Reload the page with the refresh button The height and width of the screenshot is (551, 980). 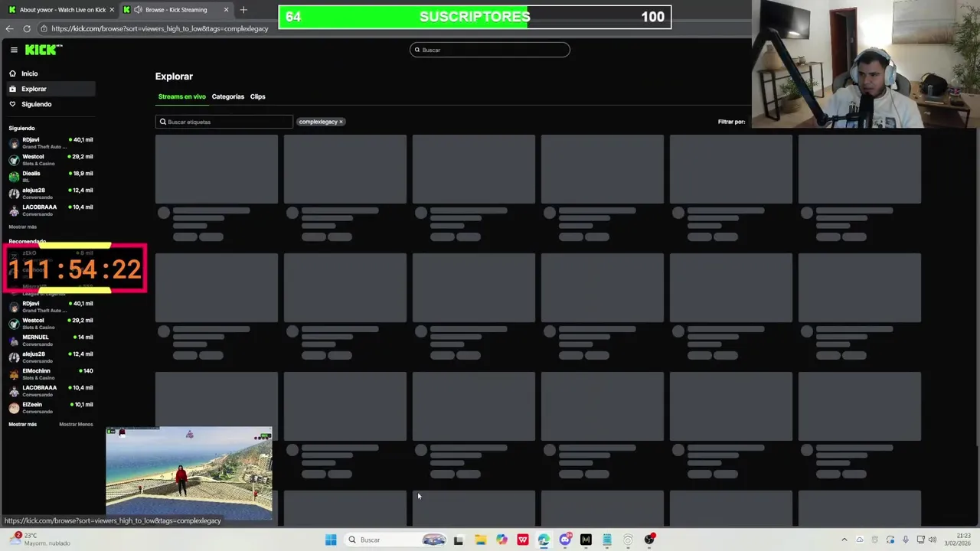point(27,28)
